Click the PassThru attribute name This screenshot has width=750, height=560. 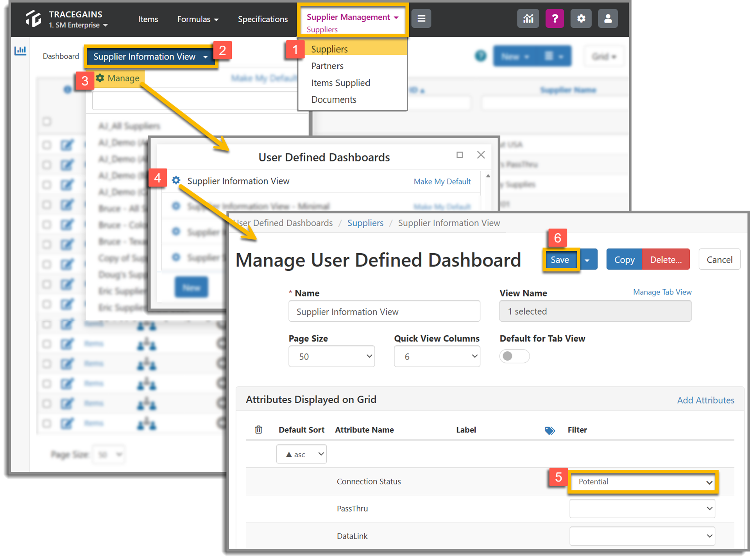352,508
